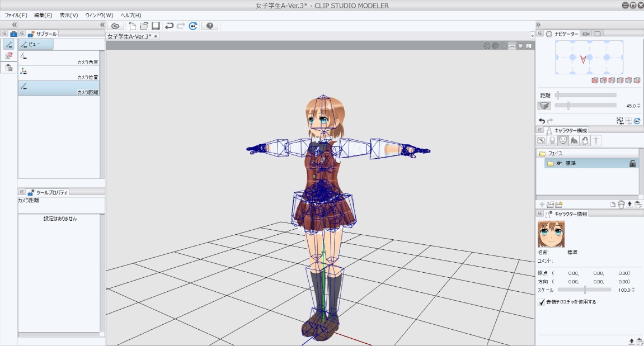This screenshot has height=346, width=644.
Task: Open the CLIP STUDIO launcher spiral icon
Action: 115,26
